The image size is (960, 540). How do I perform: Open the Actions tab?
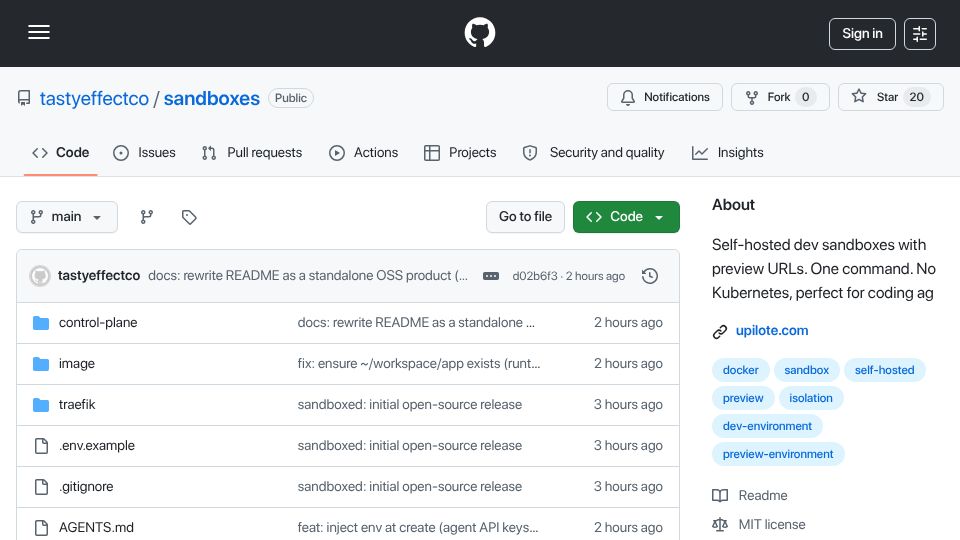click(x=364, y=152)
